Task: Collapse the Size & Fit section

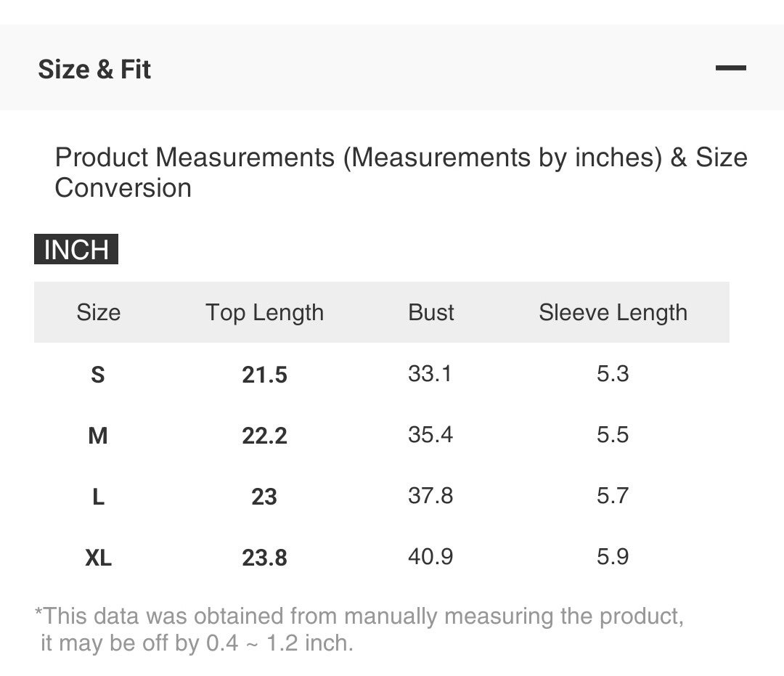Action: point(730,68)
